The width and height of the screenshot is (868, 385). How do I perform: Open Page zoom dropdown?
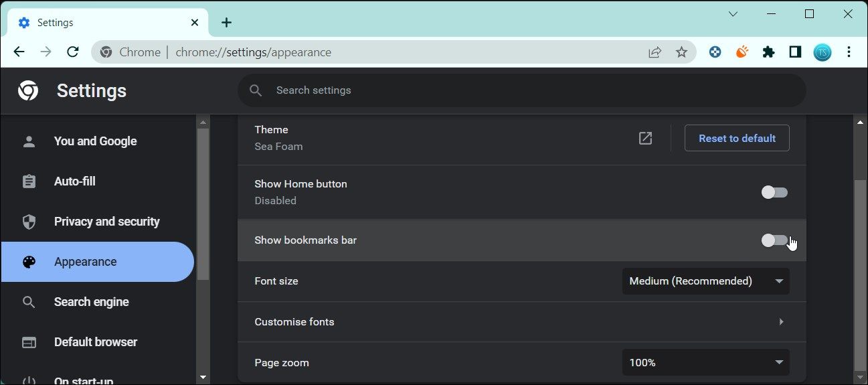(705, 362)
